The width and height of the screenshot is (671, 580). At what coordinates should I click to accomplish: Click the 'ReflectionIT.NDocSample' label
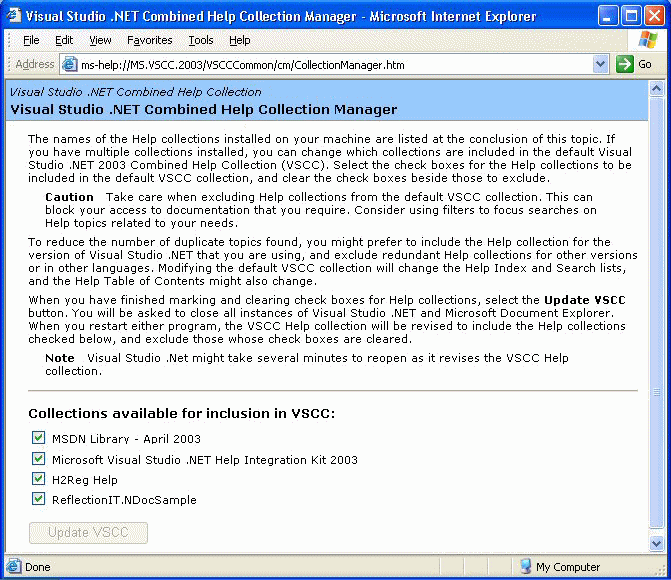click(124, 500)
